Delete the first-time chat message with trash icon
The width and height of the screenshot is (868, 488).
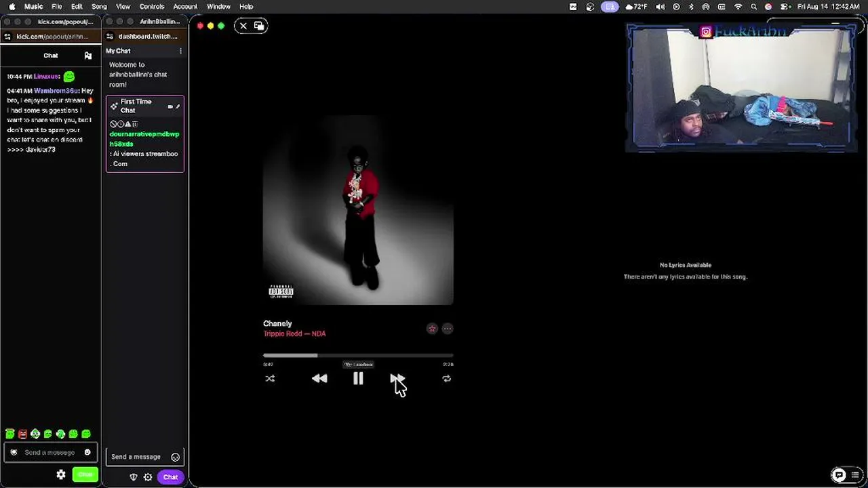135,124
